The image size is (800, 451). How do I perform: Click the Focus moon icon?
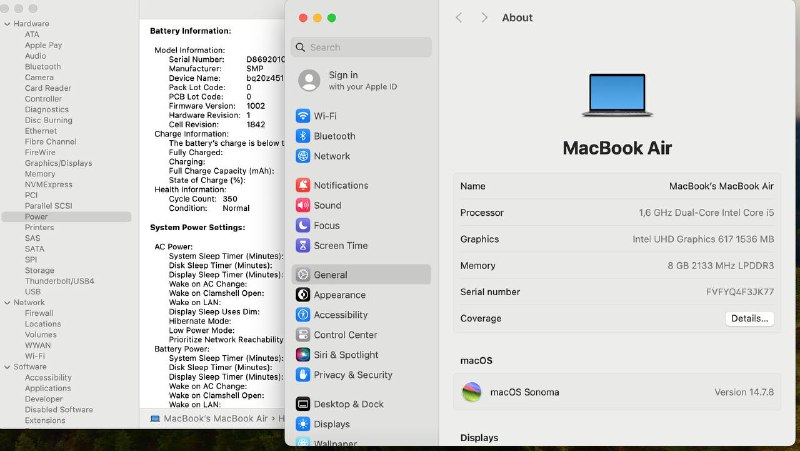tap(303, 225)
